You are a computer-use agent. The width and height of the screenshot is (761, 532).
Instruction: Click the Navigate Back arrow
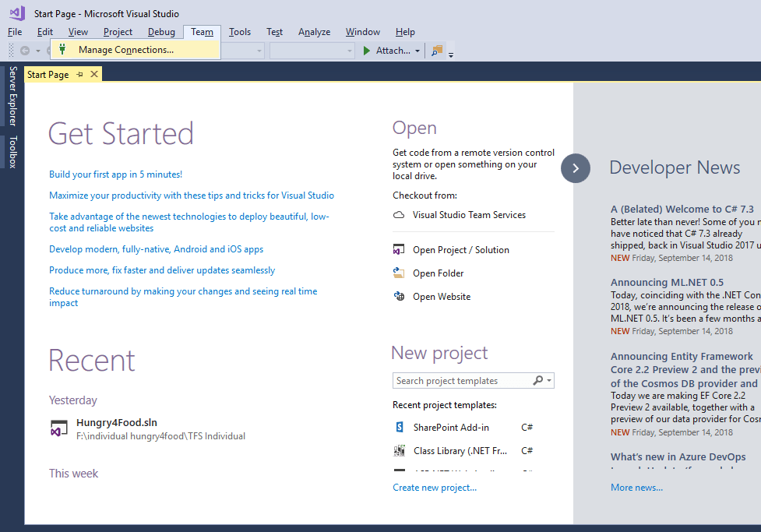tap(24, 49)
